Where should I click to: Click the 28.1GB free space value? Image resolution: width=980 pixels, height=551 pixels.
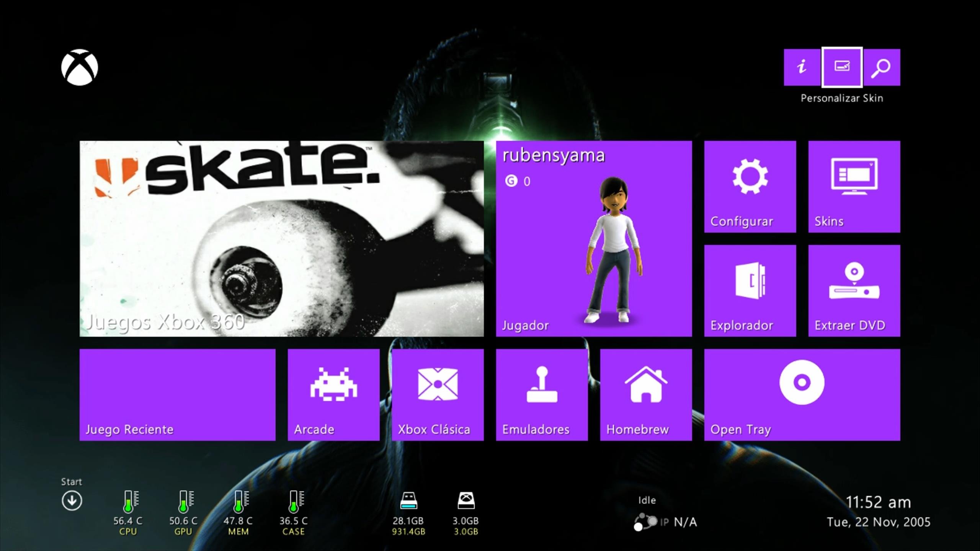click(x=408, y=521)
